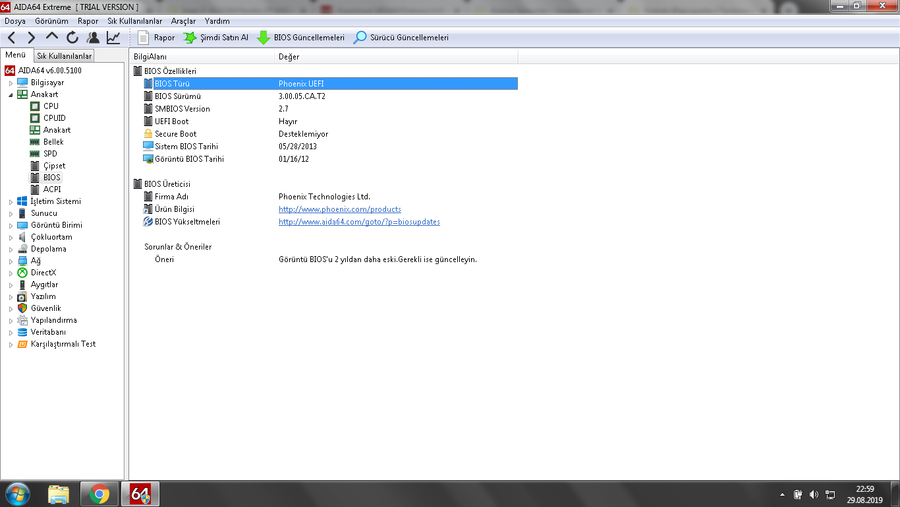Open File Explorer from taskbar
The height and width of the screenshot is (507, 900).
click(59, 494)
